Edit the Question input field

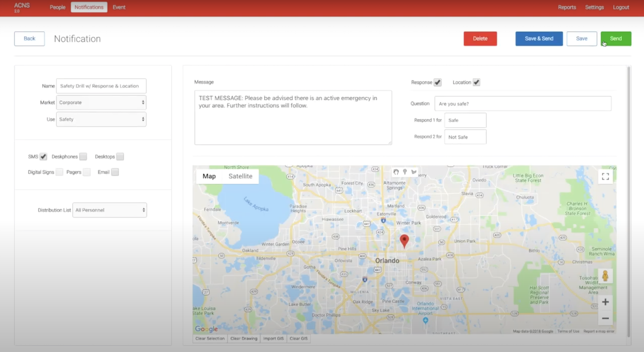pyautogui.click(x=523, y=103)
